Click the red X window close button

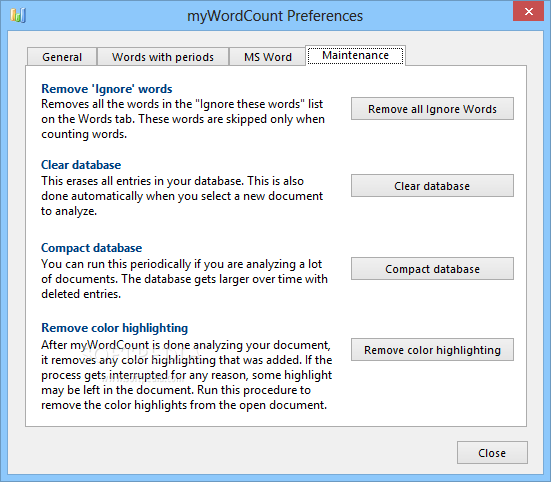tap(529, 12)
